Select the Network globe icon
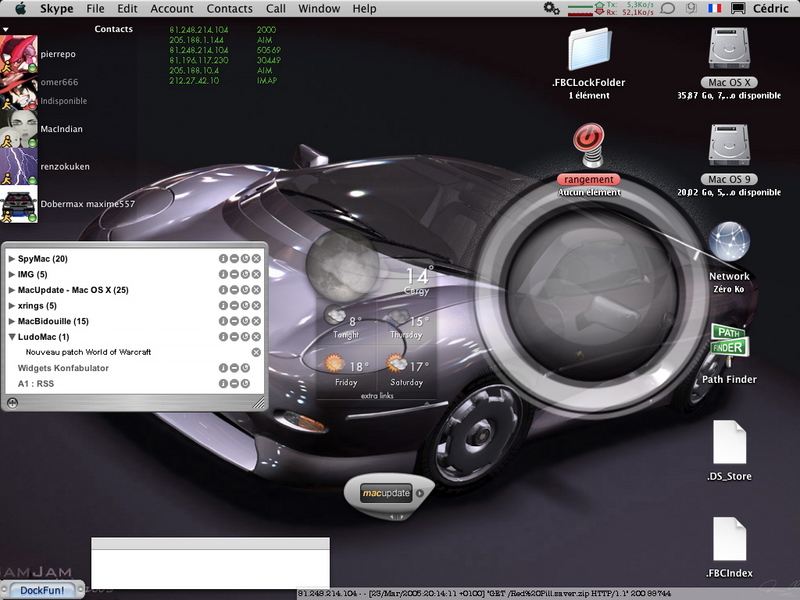The image size is (800, 600). point(729,242)
